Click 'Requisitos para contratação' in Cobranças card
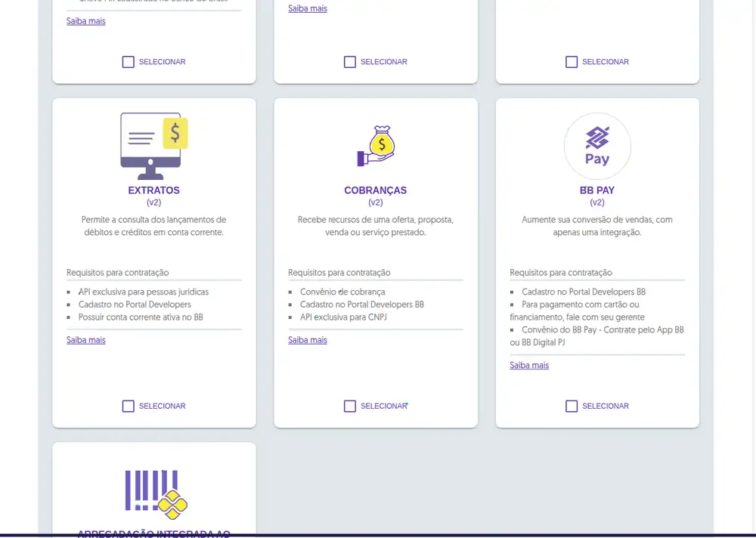Screen dimensions: 756x538 339,272
